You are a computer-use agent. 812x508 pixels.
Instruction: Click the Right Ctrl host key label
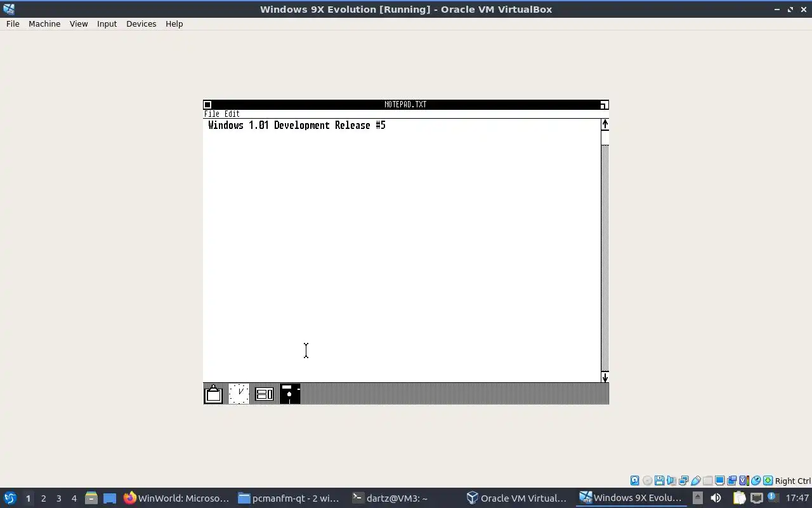tap(792, 481)
